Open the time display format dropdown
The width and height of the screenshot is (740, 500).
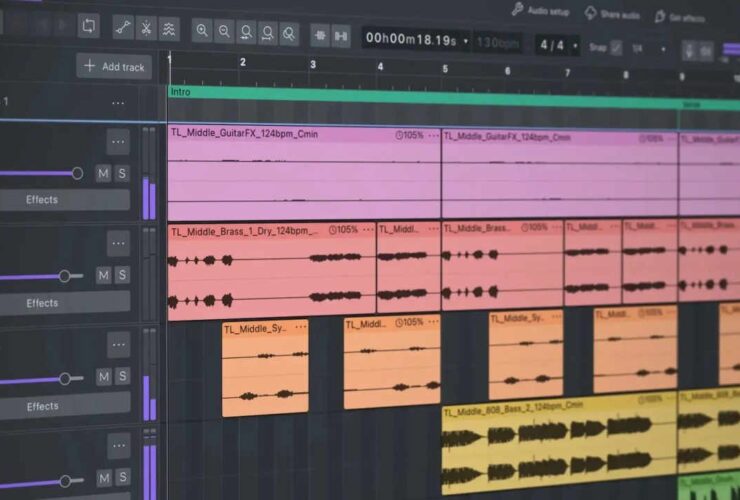tap(466, 42)
